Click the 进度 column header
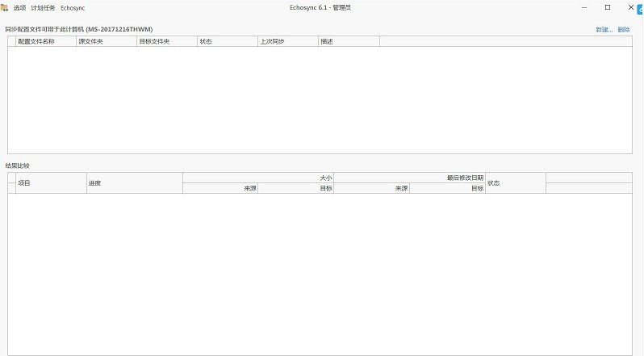Screen dimensions: 644x356 [135, 182]
